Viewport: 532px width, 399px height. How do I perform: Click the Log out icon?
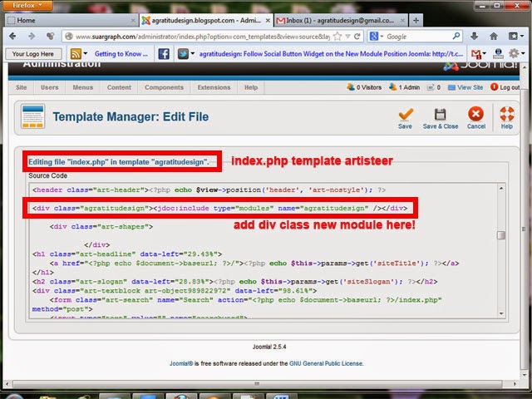coord(494,87)
